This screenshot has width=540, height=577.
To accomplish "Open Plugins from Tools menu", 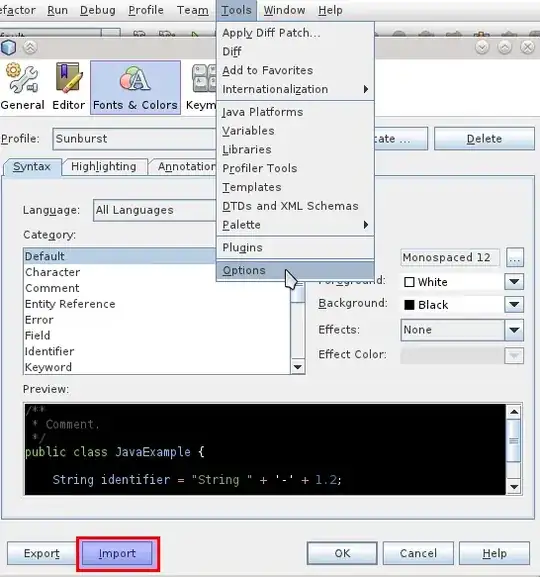I will [295, 248].
